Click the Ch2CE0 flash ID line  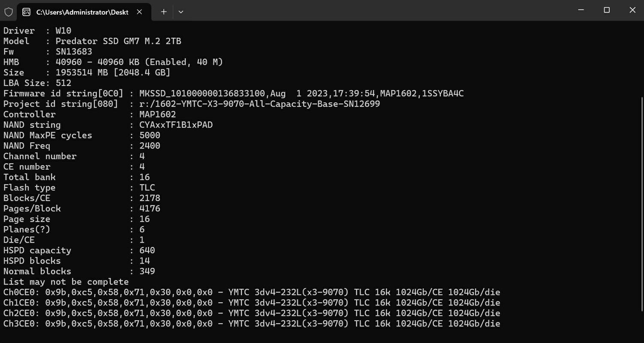click(252, 313)
